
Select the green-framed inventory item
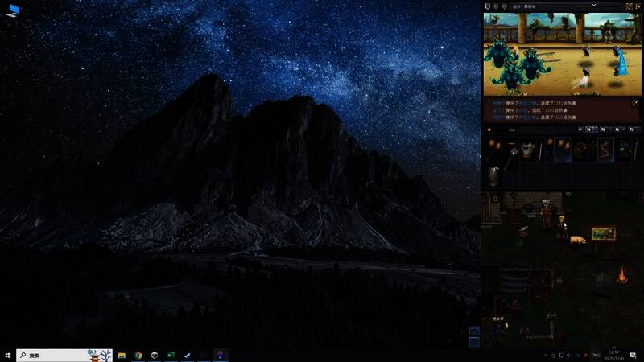coord(625,150)
